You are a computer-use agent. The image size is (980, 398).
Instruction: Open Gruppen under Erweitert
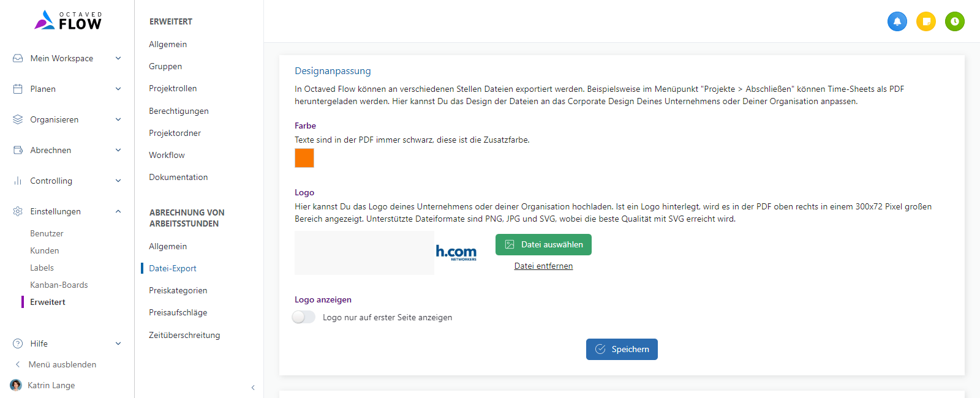tap(165, 66)
